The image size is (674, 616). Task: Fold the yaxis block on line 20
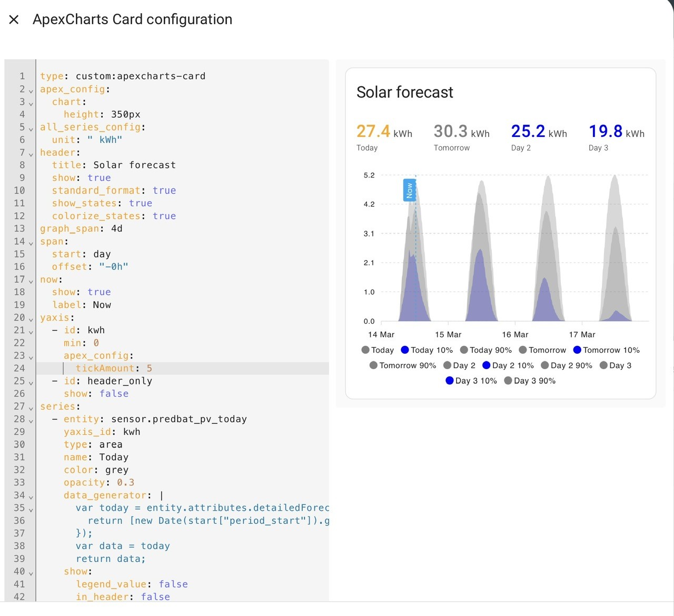(x=31, y=319)
